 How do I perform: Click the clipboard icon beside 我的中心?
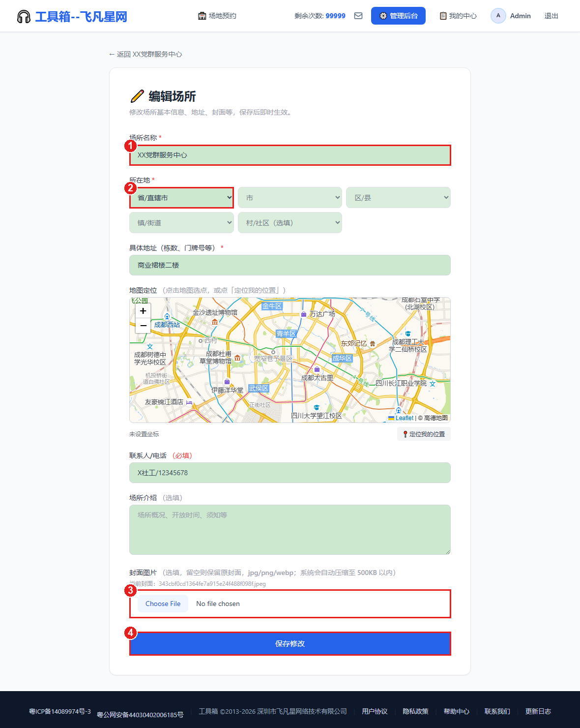(x=443, y=16)
